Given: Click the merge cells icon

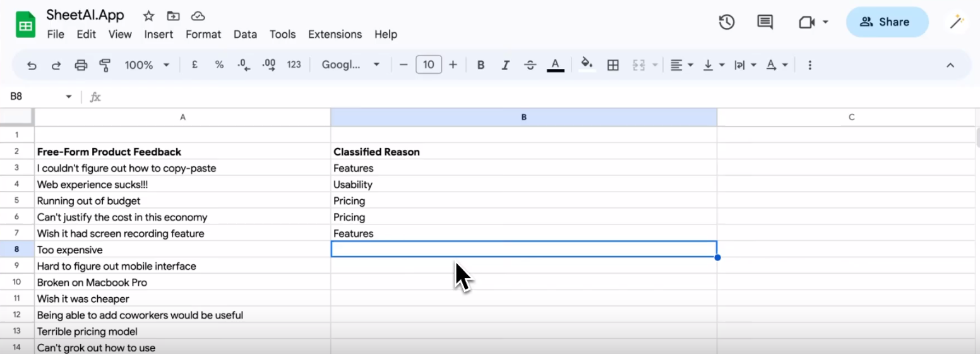Looking at the screenshot, I should (638, 64).
